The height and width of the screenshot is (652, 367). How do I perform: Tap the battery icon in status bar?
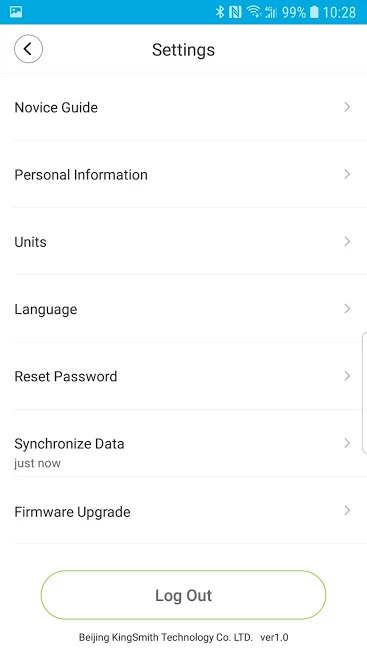click(x=314, y=12)
